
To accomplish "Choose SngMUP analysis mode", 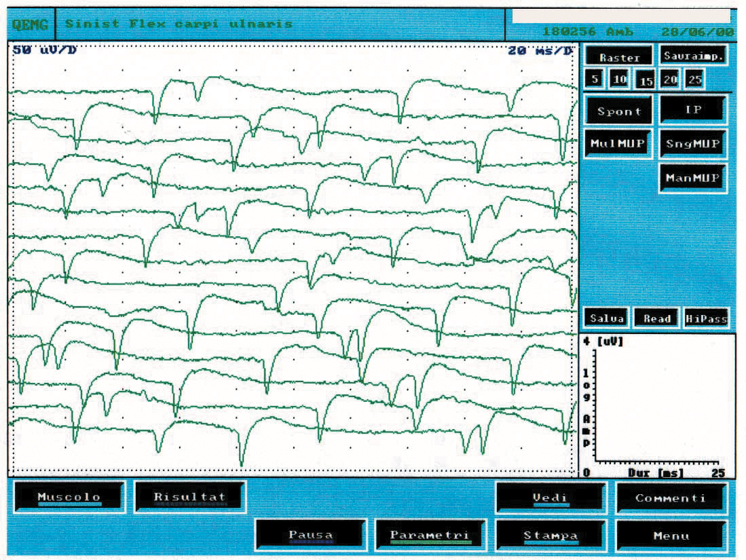I will point(692,144).
